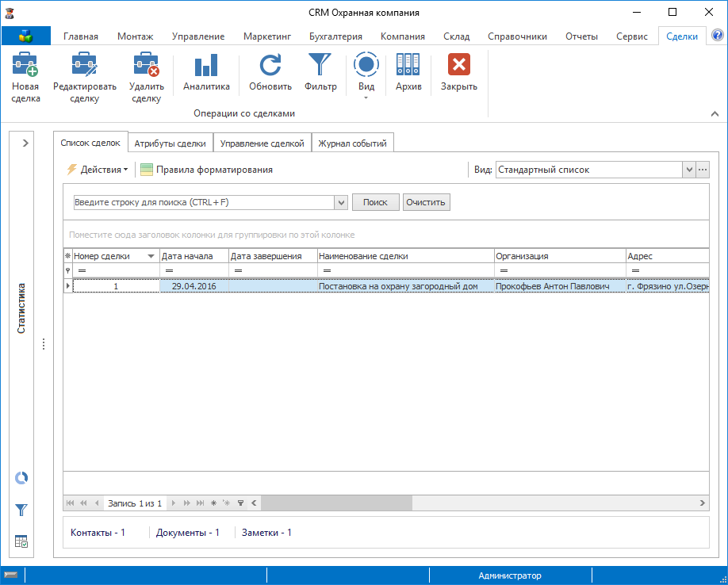
Task: Open the Монтаж ribbon tab
Action: (135, 36)
